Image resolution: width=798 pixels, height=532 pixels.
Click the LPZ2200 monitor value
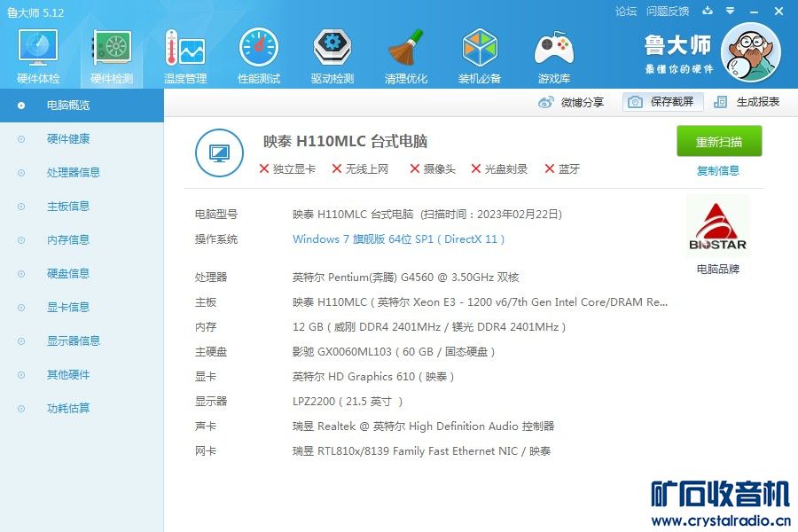[348, 401]
